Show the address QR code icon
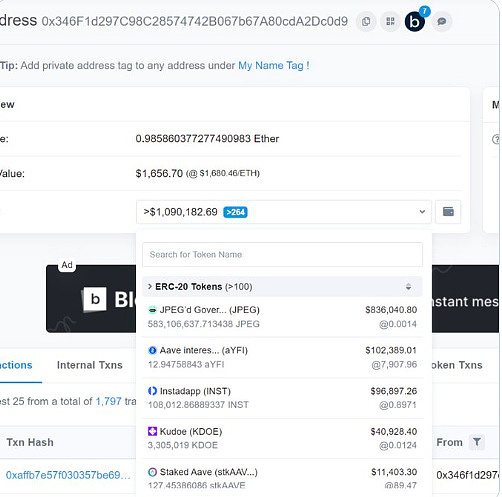502x497 pixels. coord(390,22)
